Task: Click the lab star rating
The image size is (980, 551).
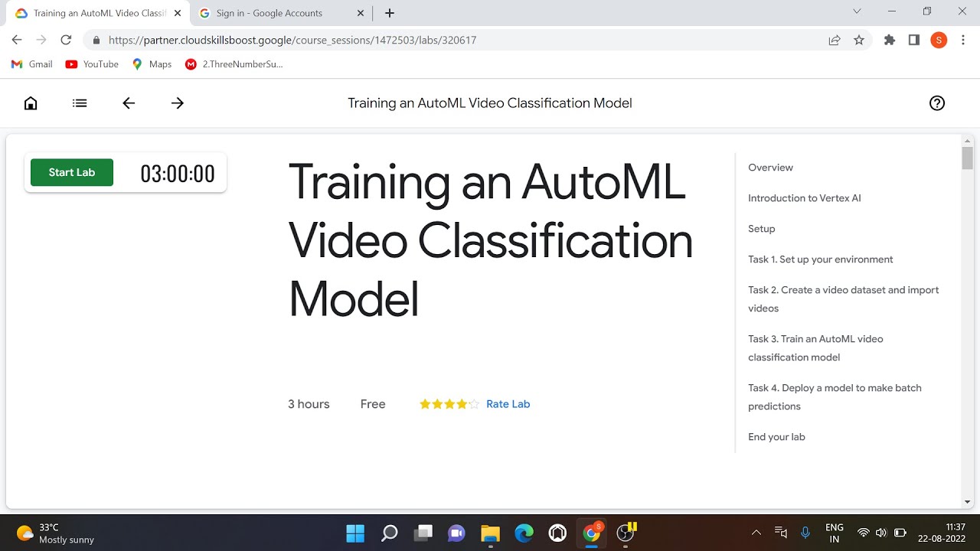Action: 449,404
